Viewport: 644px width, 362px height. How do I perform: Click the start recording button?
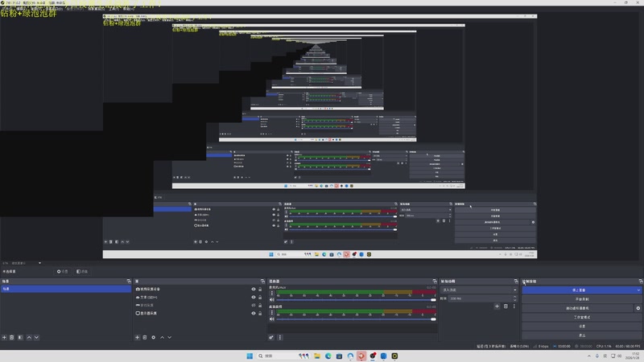coord(582,299)
